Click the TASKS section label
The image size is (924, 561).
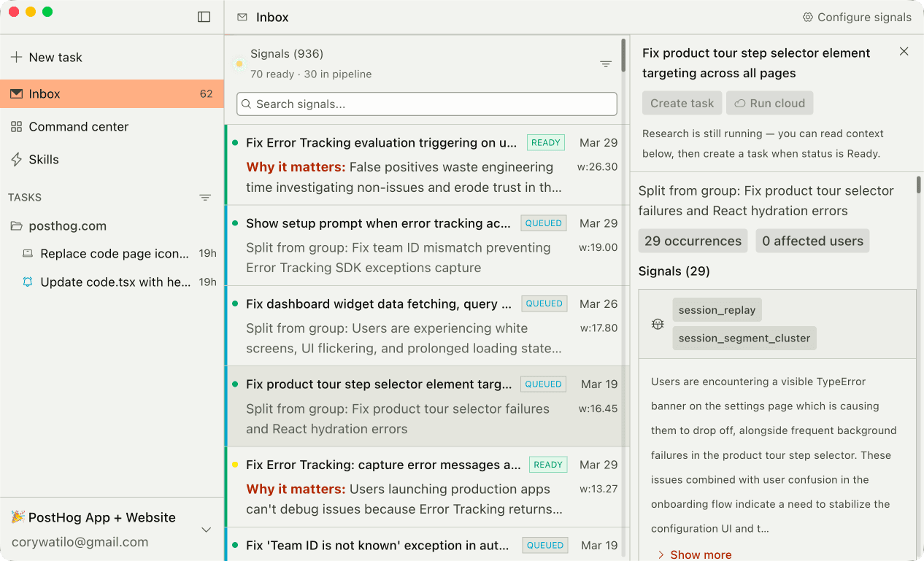coord(25,198)
